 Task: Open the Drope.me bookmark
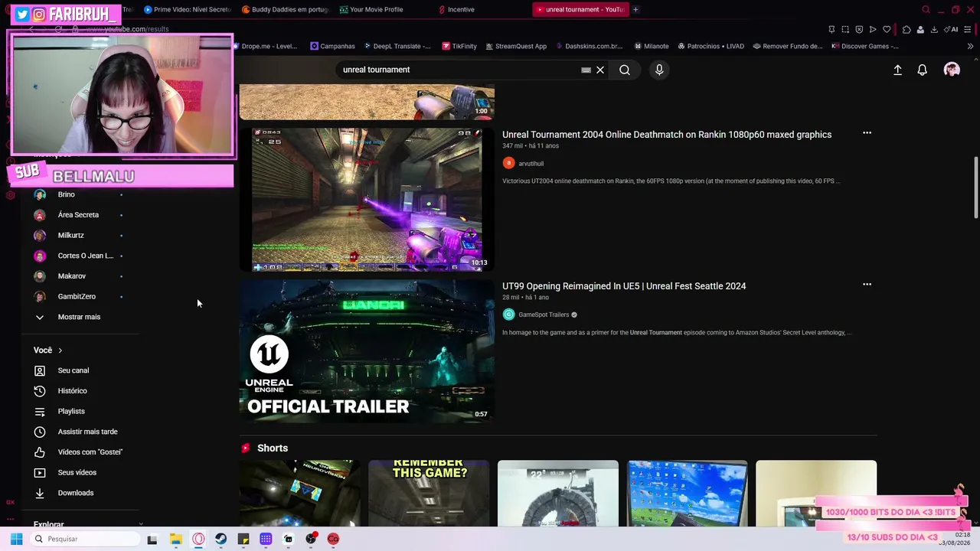point(264,46)
